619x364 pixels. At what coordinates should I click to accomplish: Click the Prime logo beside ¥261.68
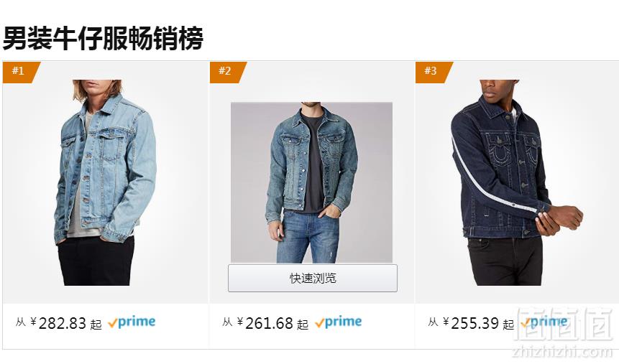(x=339, y=322)
